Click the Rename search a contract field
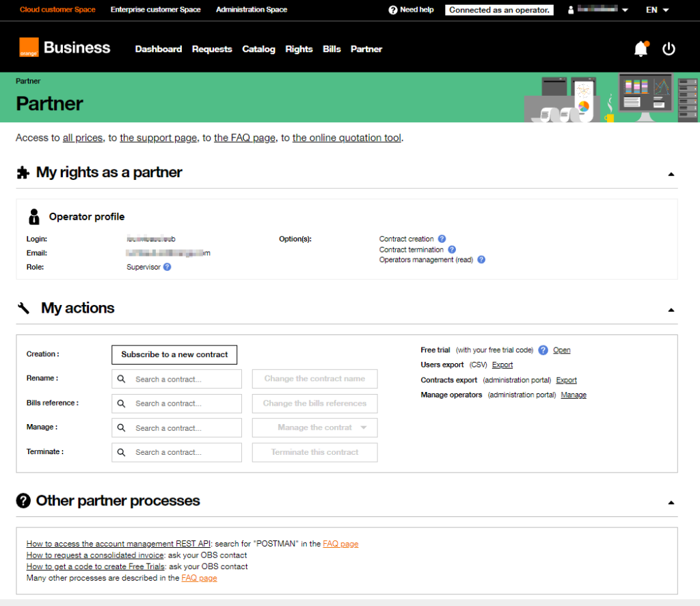This screenshot has width=700, height=606. [177, 379]
